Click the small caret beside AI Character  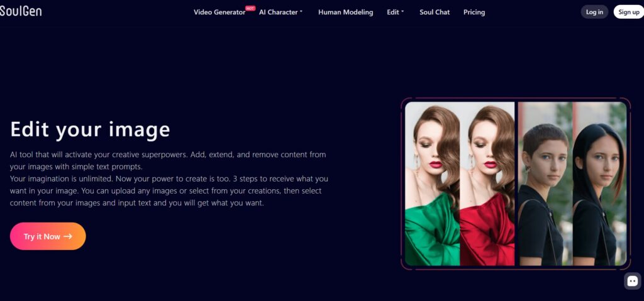coord(301,12)
